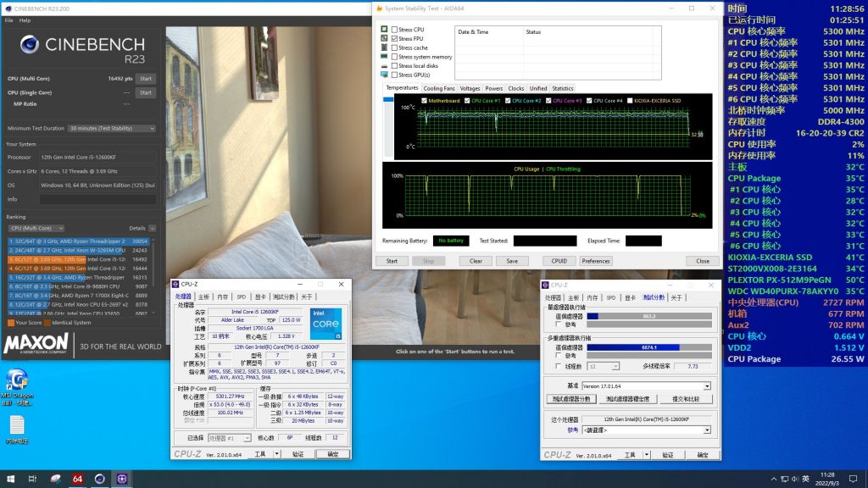868x488 pixels.
Task: Click the Intel Core logo in CPU-Z
Action: (325, 324)
